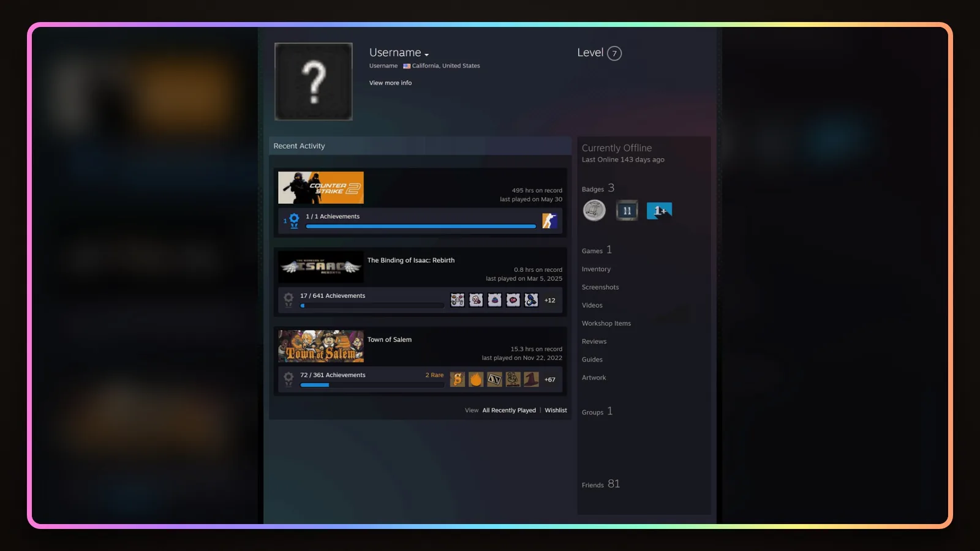
Task: Click View more info link
Action: pos(390,83)
